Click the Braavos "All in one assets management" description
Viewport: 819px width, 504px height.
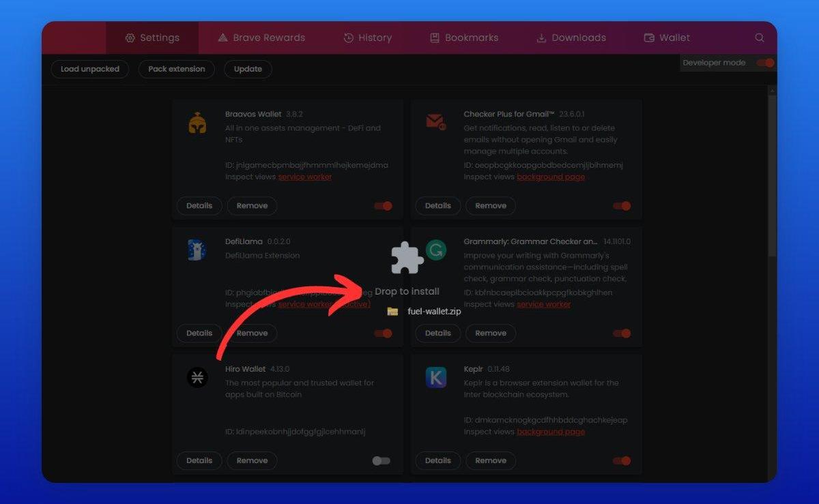click(303, 134)
